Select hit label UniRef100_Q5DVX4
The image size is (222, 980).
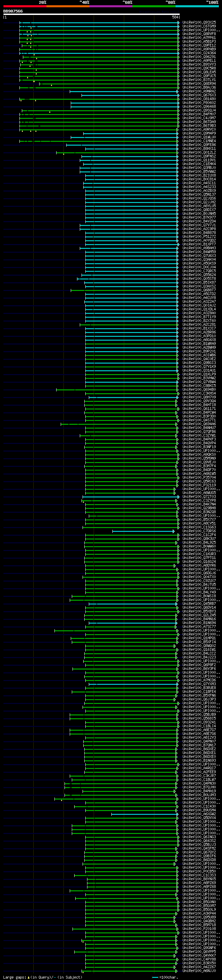(199, 818)
